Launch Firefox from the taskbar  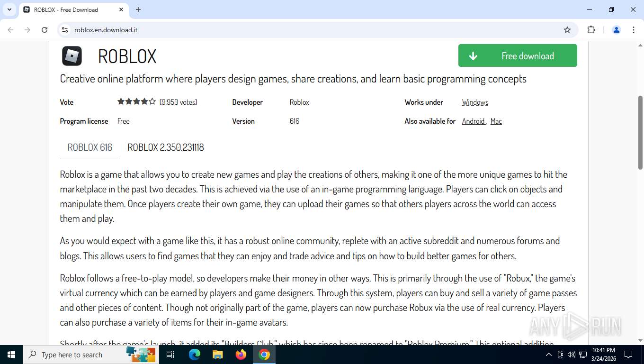[241, 355]
